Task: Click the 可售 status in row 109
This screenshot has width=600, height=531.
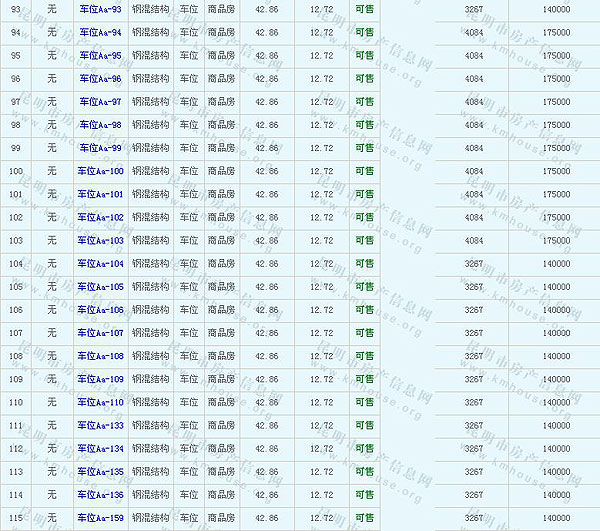Action: tap(364, 379)
